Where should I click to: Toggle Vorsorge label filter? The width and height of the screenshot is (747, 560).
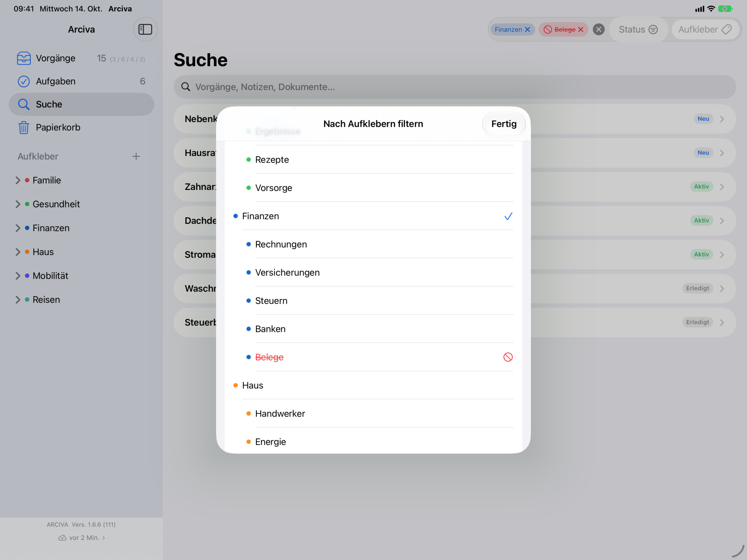click(x=373, y=188)
